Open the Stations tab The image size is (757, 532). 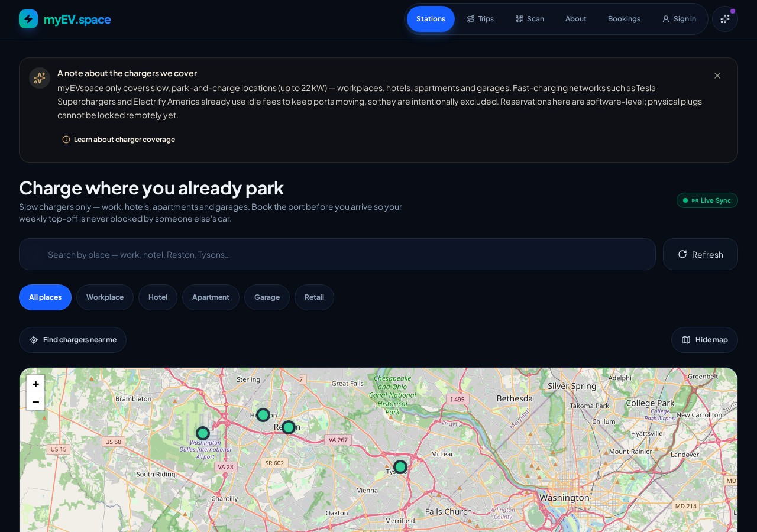431,19
